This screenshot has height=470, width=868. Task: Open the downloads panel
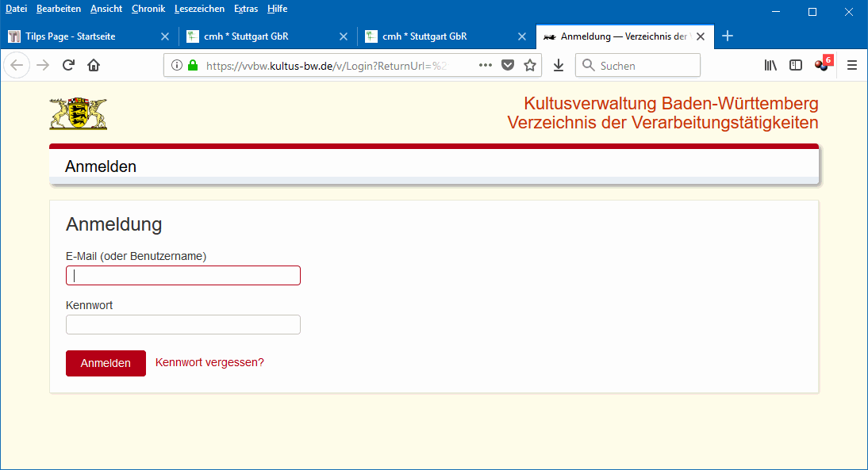tap(559, 66)
